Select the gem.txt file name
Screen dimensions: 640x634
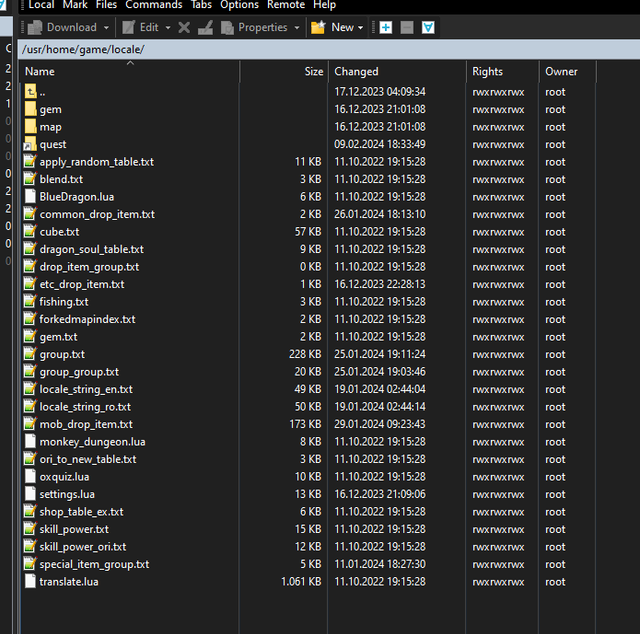[x=58, y=337]
